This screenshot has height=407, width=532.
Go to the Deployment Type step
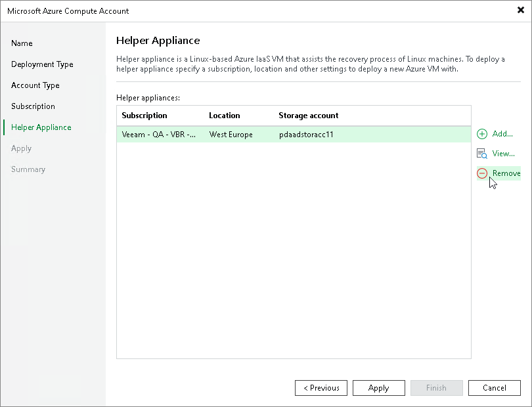click(x=42, y=64)
